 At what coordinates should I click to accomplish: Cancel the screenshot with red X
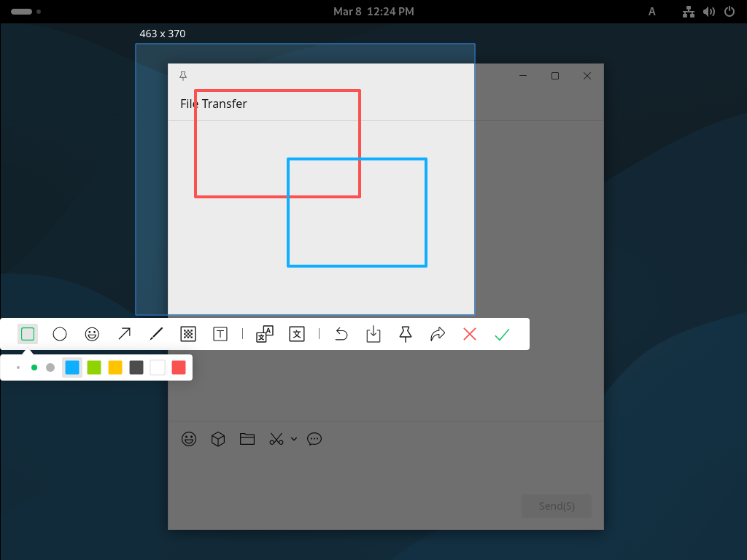click(x=470, y=334)
